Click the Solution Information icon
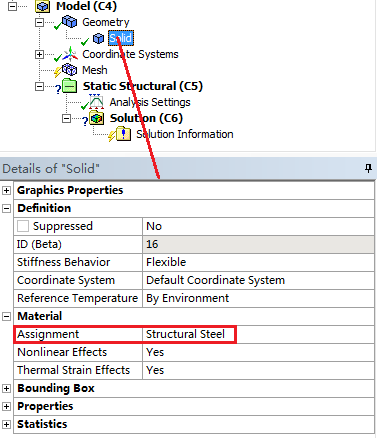The height and width of the screenshot is (438, 377). (123, 134)
